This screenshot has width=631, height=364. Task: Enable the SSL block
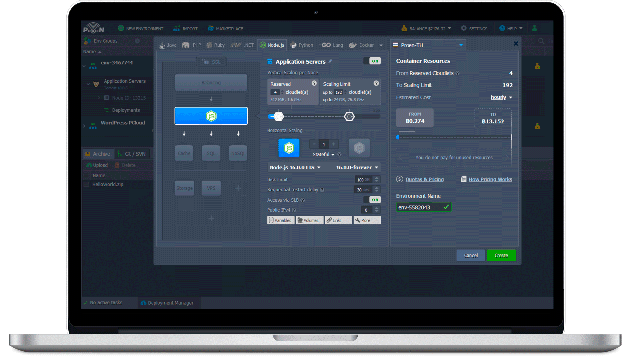point(211,62)
